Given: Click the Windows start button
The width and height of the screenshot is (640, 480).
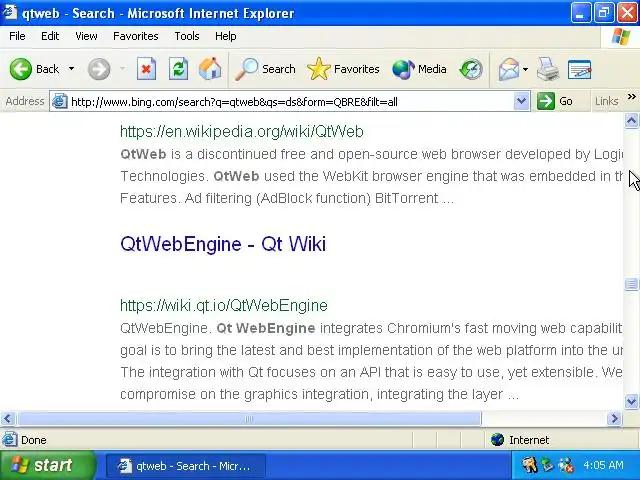Looking at the screenshot, I should (x=48, y=465).
